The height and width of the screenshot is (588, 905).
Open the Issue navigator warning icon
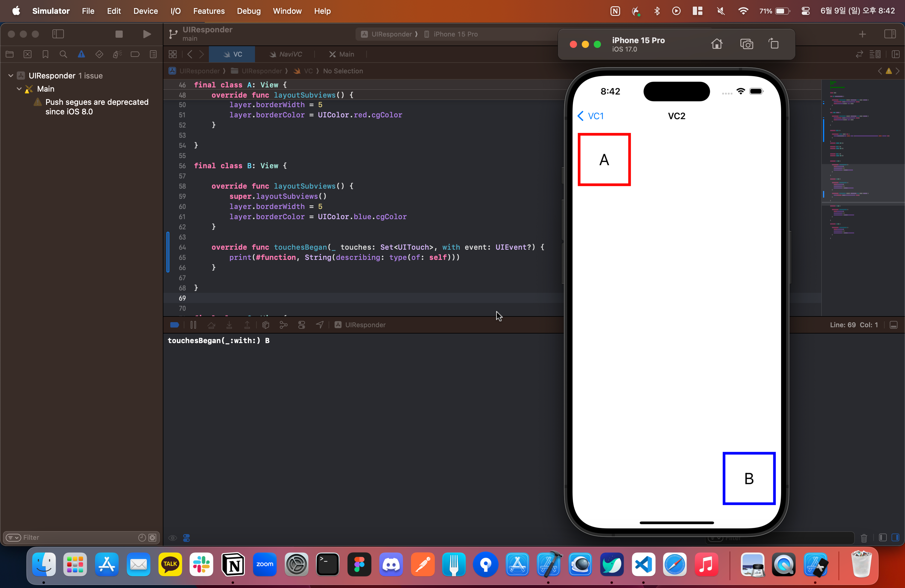pyautogui.click(x=81, y=54)
